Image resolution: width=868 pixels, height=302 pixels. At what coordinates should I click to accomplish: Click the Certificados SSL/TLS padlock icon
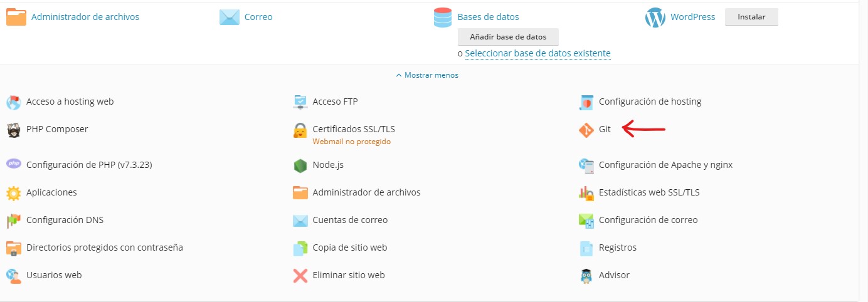click(300, 130)
